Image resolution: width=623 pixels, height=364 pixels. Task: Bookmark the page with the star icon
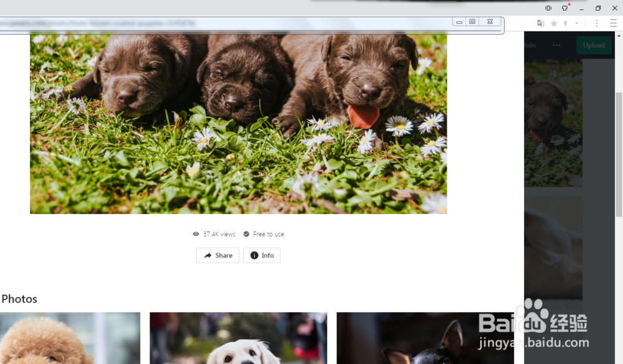(554, 24)
